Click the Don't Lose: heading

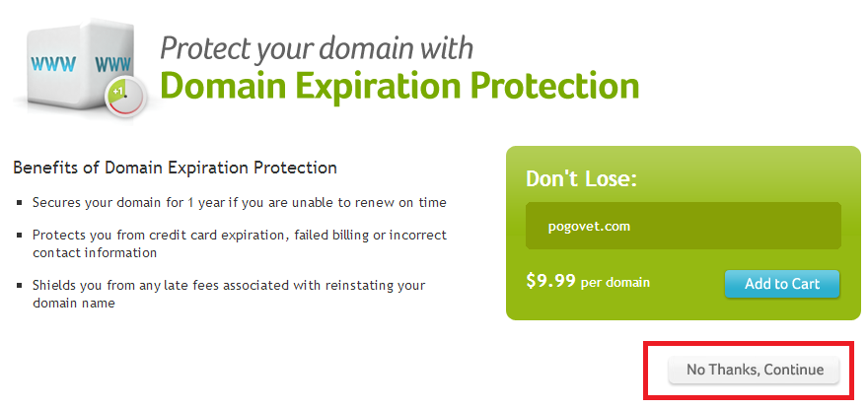[582, 179]
